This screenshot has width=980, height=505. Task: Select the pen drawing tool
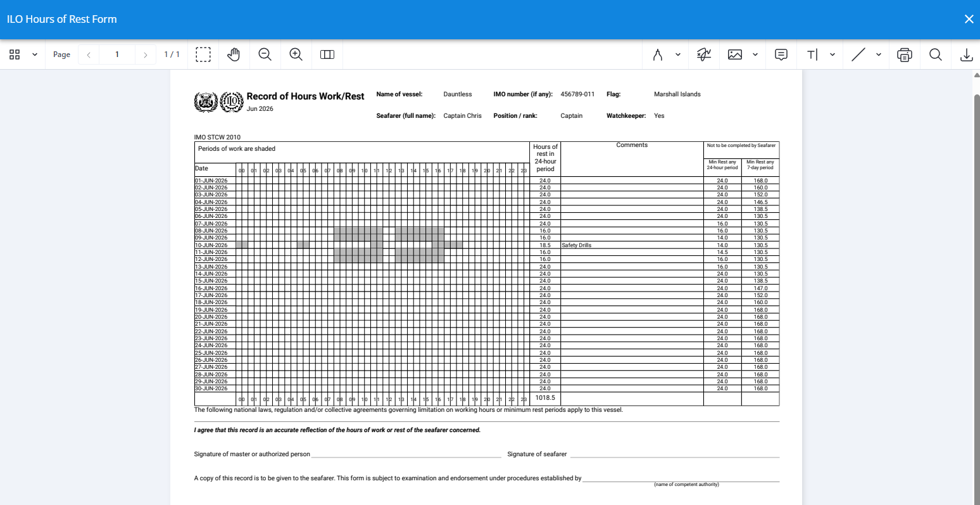tap(658, 54)
